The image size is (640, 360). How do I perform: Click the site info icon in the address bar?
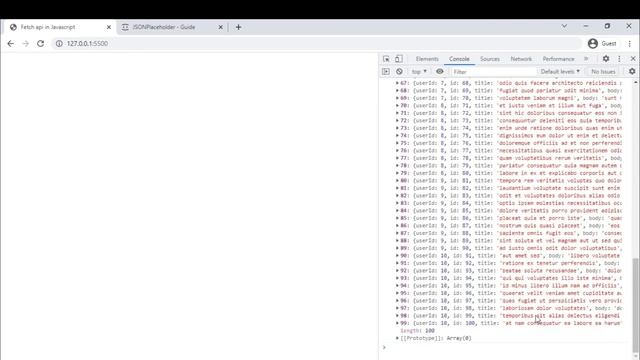tap(59, 43)
